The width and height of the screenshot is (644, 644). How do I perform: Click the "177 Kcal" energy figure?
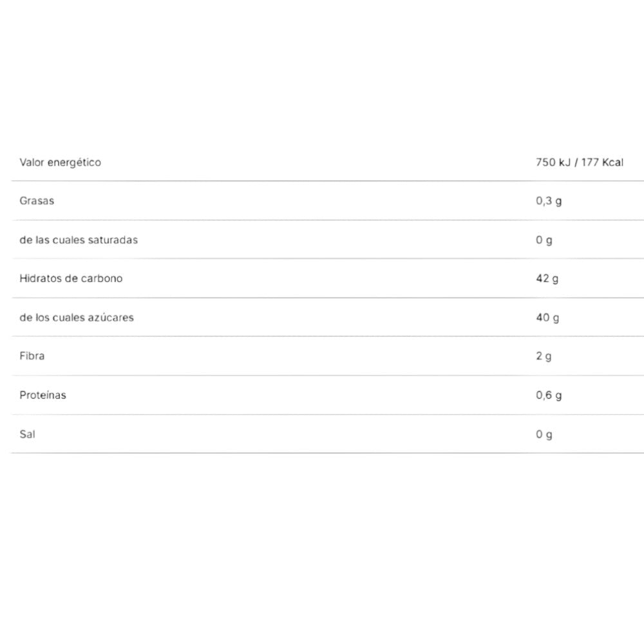(x=602, y=162)
